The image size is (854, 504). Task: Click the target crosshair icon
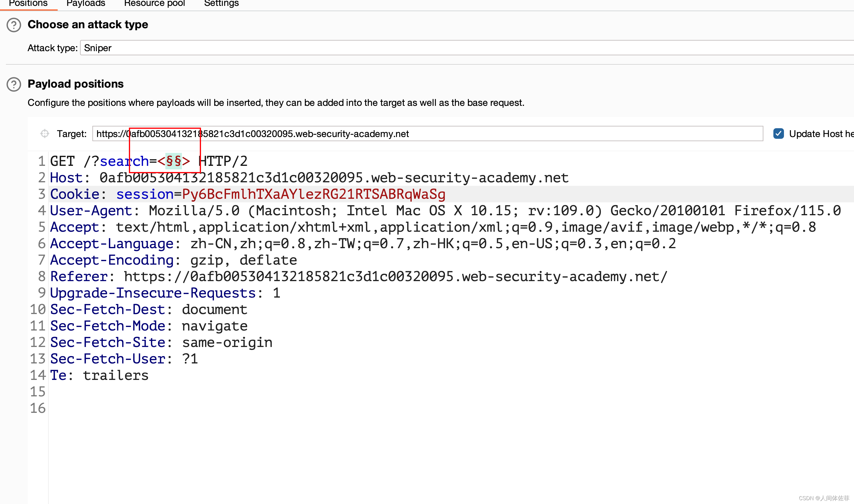point(44,134)
